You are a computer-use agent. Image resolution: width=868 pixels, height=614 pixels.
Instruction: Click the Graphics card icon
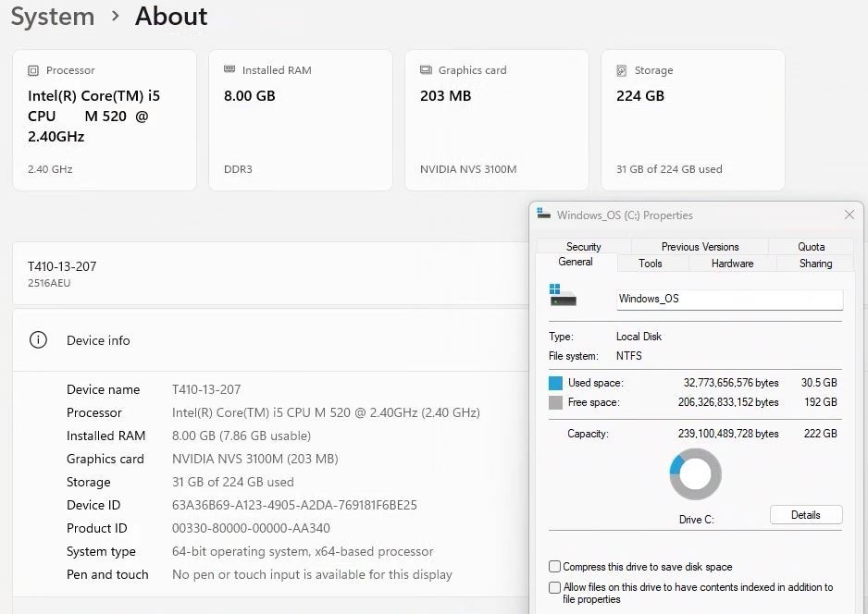click(x=426, y=69)
